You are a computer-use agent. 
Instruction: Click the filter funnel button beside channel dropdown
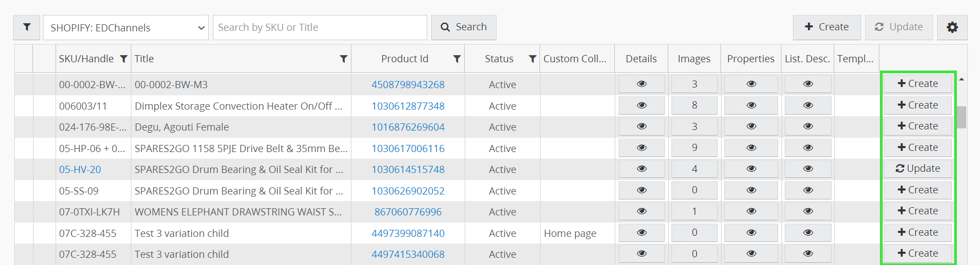[x=27, y=27]
